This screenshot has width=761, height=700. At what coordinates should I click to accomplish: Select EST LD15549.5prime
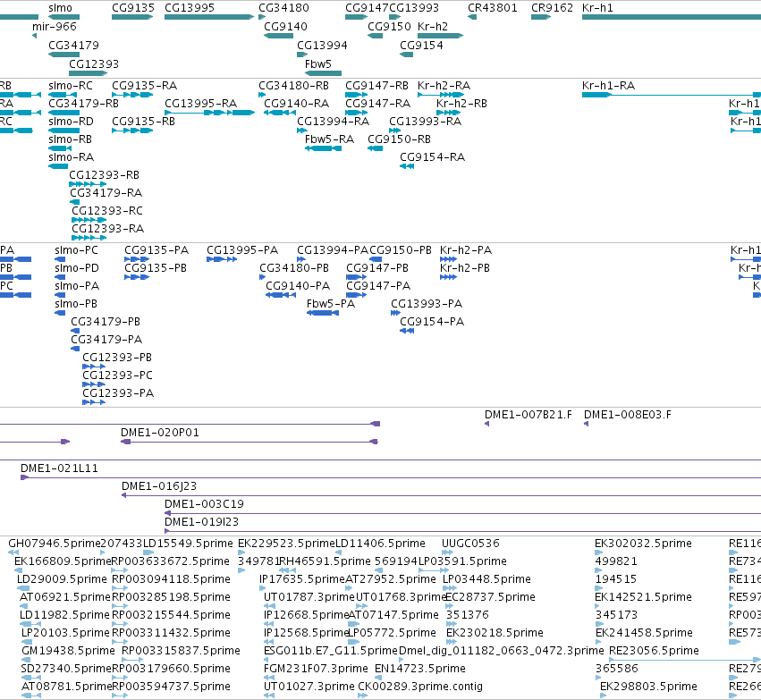pyautogui.click(x=189, y=544)
